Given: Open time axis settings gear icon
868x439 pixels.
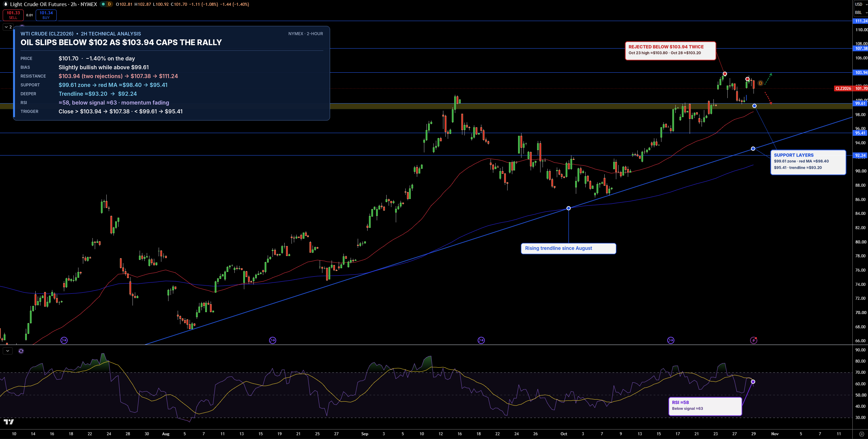Looking at the screenshot, I should tap(861, 434).
